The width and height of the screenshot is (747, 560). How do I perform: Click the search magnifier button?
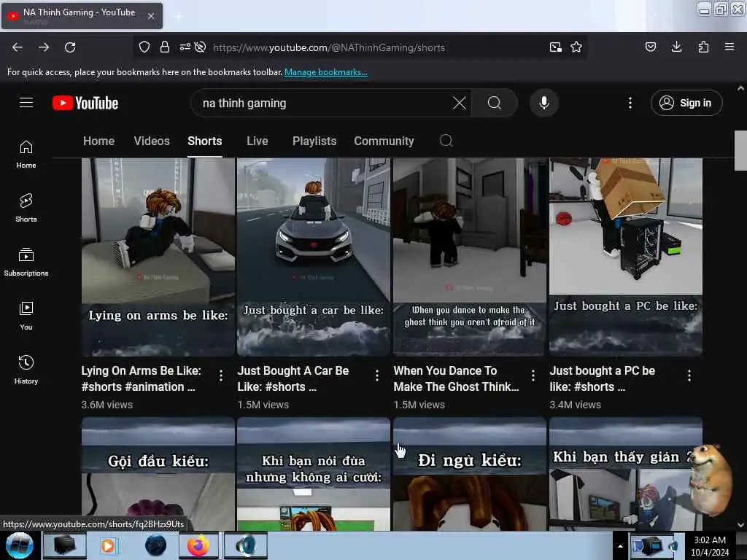tap(495, 103)
